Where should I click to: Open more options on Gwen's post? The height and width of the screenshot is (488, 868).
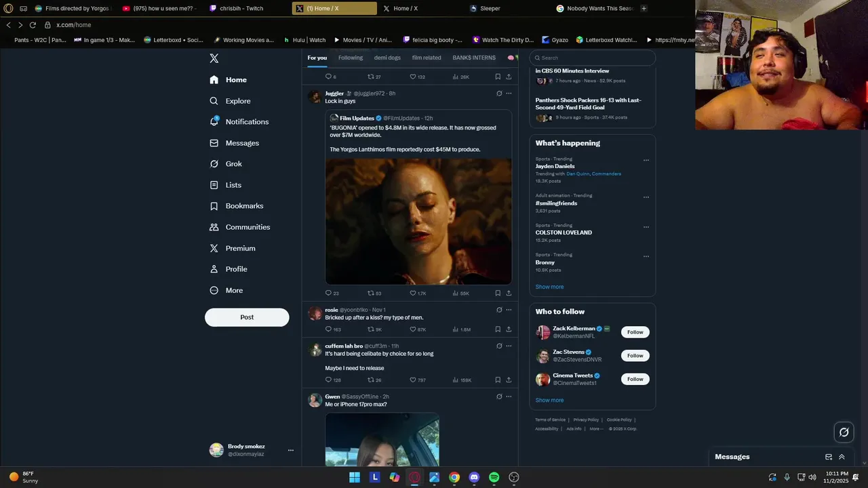tap(509, 396)
